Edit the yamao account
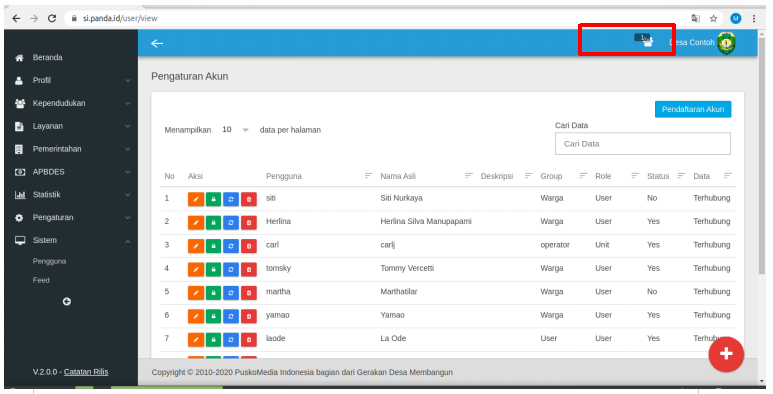The width and height of the screenshot is (773, 394). (196, 316)
